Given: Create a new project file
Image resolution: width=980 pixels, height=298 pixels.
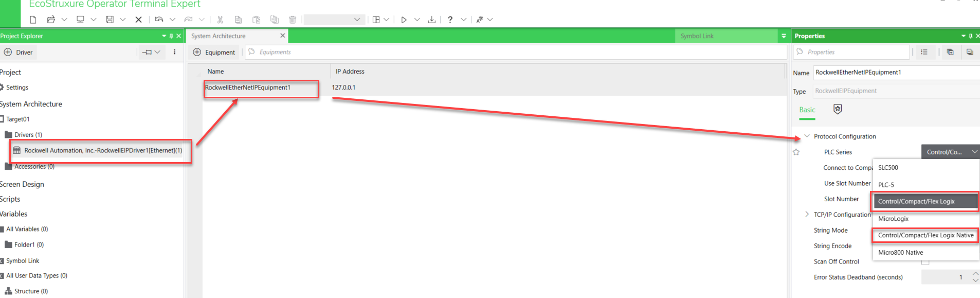Looking at the screenshot, I should [x=33, y=20].
